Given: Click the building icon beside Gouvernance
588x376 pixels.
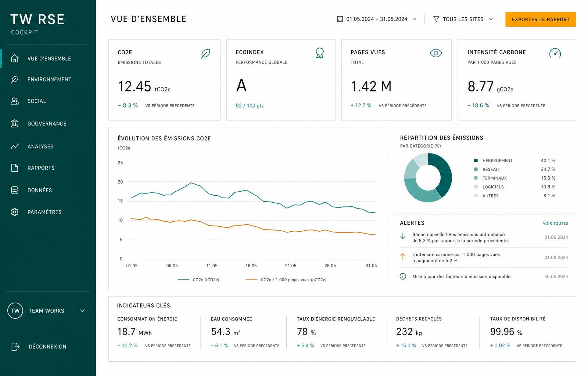Looking at the screenshot, I should (x=15, y=123).
